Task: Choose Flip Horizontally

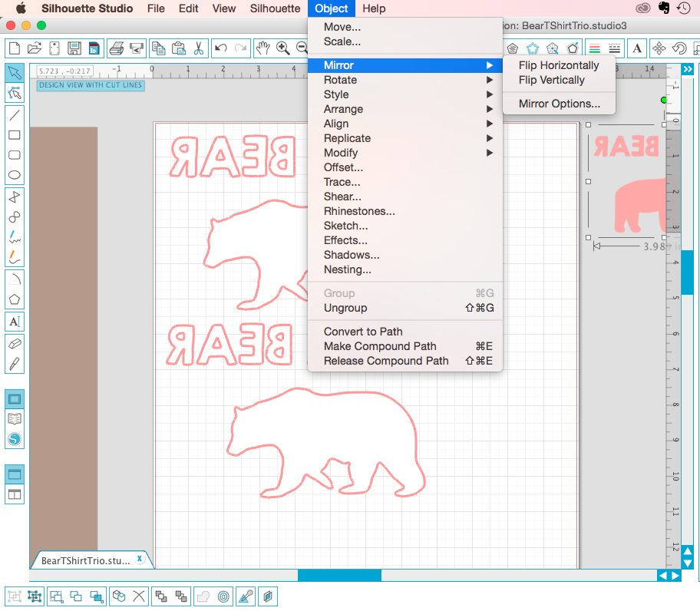Action: [x=559, y=65]
